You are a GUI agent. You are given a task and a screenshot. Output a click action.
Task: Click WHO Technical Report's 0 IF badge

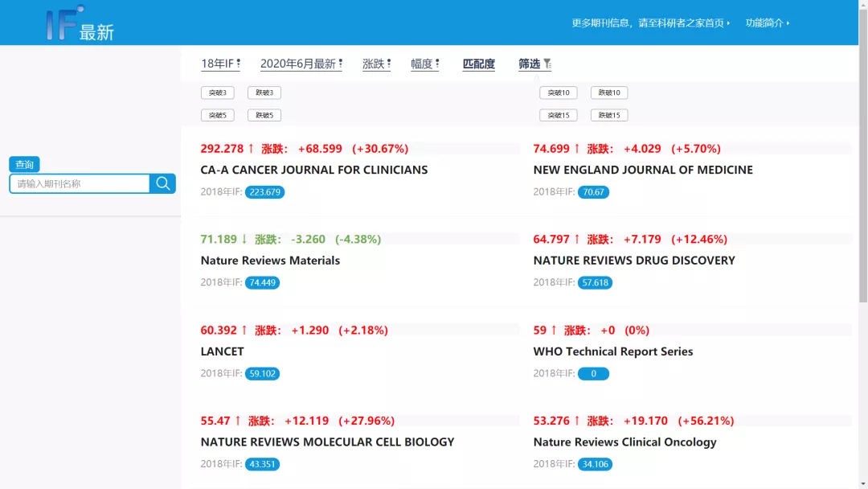coord(593,373)
